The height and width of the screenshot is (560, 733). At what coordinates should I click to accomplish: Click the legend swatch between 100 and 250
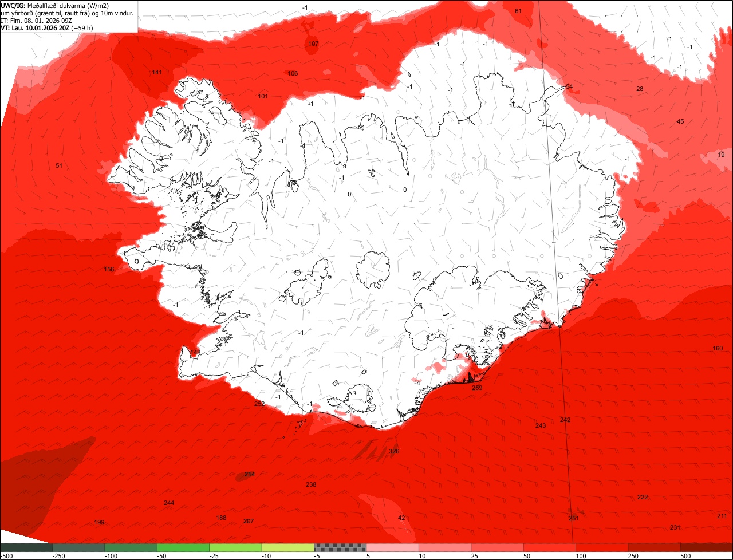pyautogui.click(x=602, y=547)
